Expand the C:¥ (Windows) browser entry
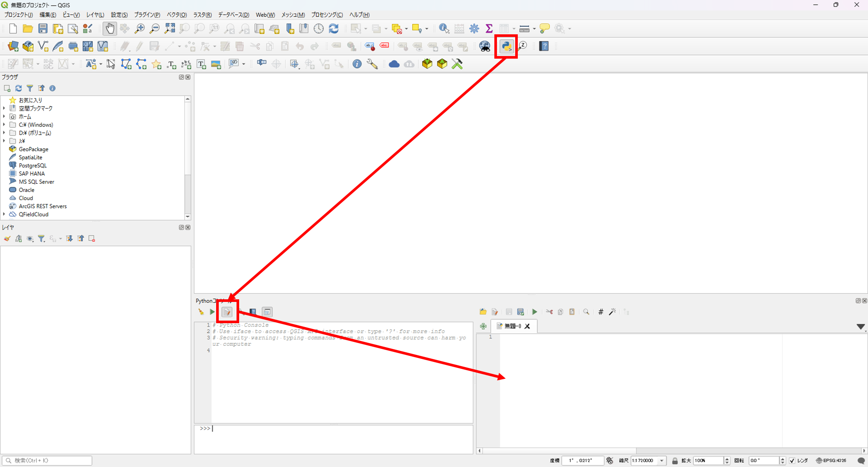 (4, 125)
